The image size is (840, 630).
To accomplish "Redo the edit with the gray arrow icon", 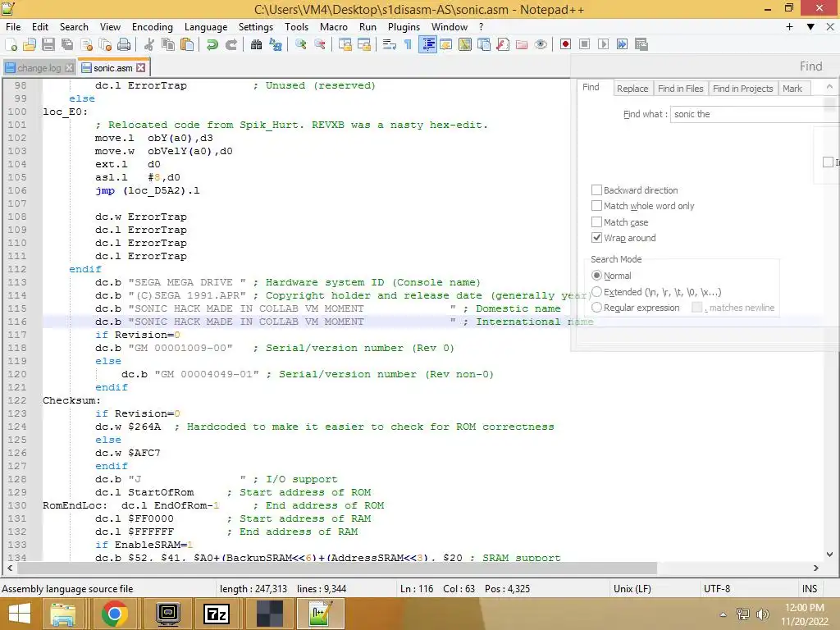I will pyautogui.click(x=231, y=44).
